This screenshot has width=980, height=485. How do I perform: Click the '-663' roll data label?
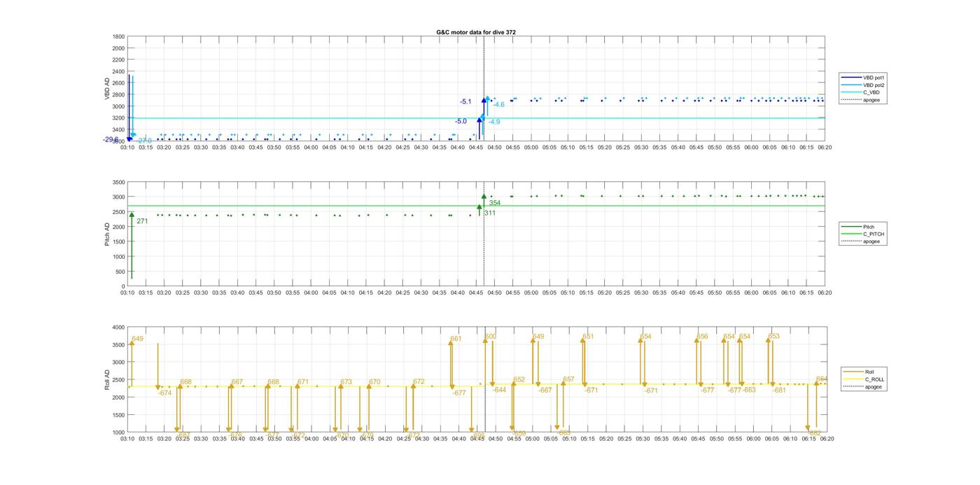click(x=749, y=391)
